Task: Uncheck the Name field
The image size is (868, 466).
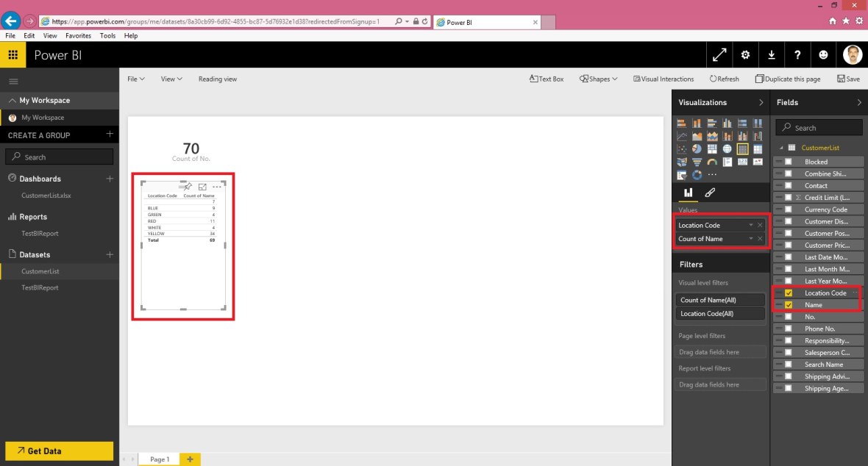Action: [x=789, y=304]
